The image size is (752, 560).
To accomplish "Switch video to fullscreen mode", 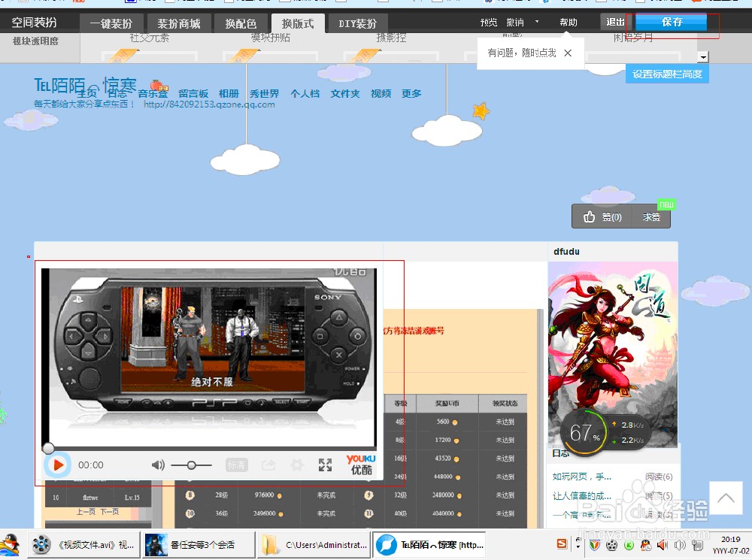I will (325, 465).
